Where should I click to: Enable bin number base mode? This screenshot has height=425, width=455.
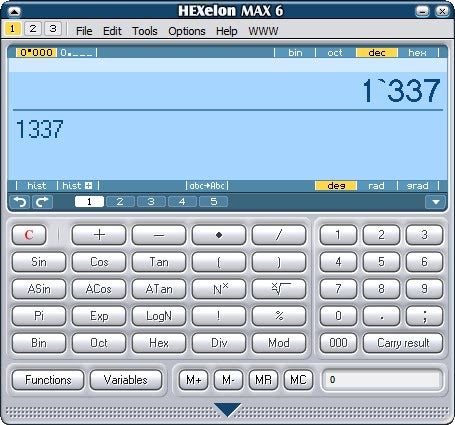(295, 53)
